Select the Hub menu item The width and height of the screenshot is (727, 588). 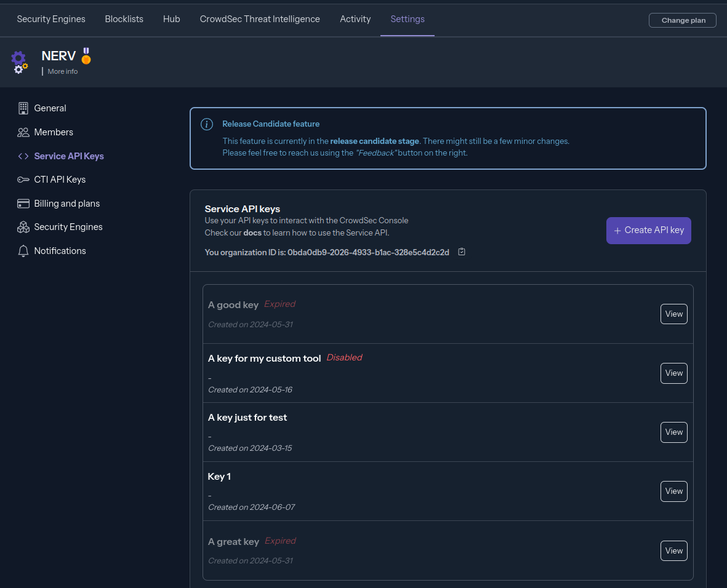171,19
